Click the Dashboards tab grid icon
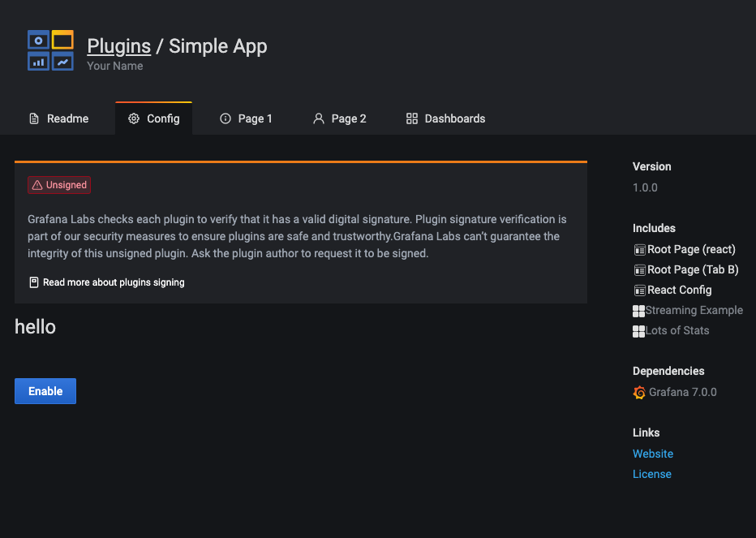 tap(412, 118)
